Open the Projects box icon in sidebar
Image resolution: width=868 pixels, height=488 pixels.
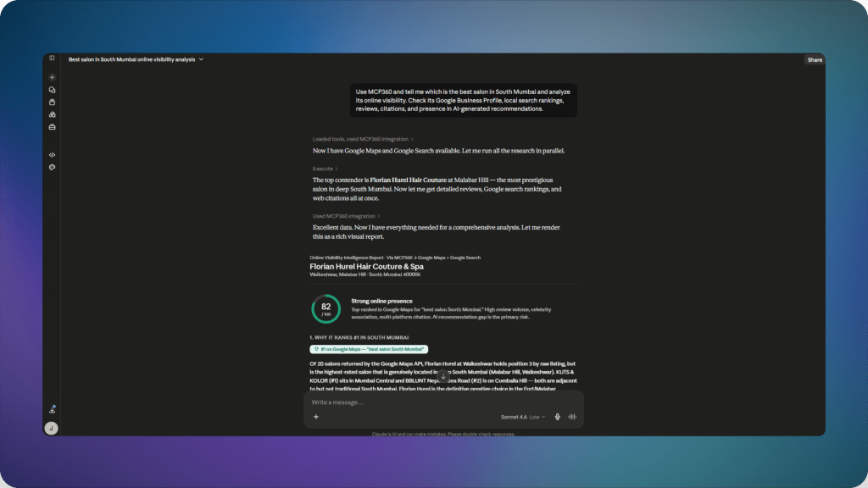(52, 103)
